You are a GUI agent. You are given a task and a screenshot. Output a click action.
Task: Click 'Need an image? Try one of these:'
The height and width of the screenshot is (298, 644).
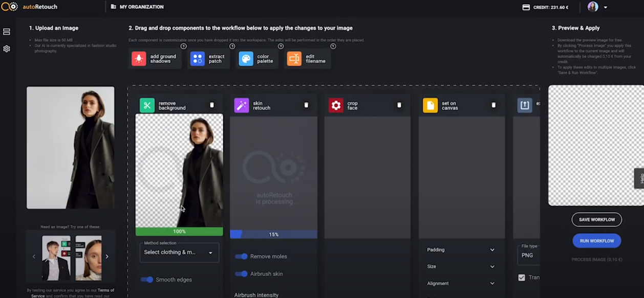pos(71,227)
